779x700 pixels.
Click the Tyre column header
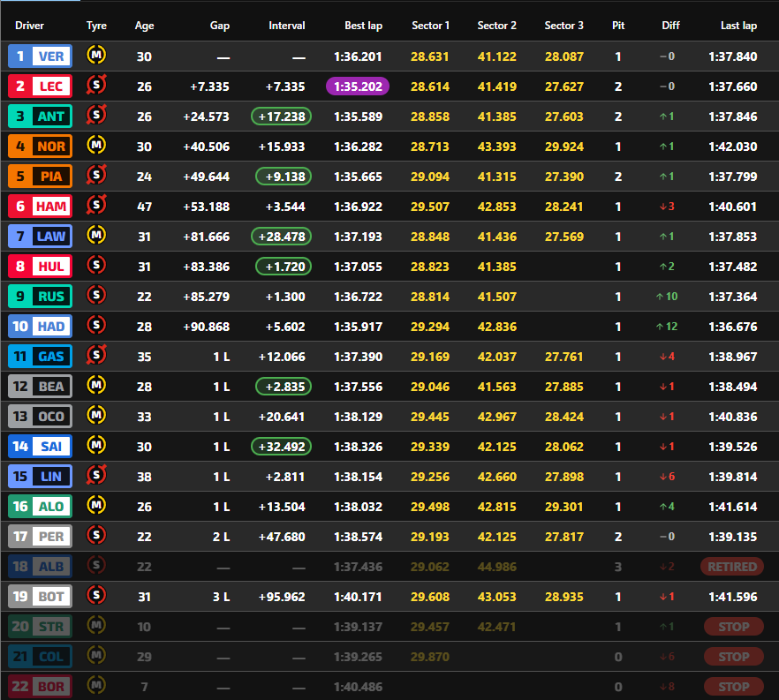pos(96,26)
